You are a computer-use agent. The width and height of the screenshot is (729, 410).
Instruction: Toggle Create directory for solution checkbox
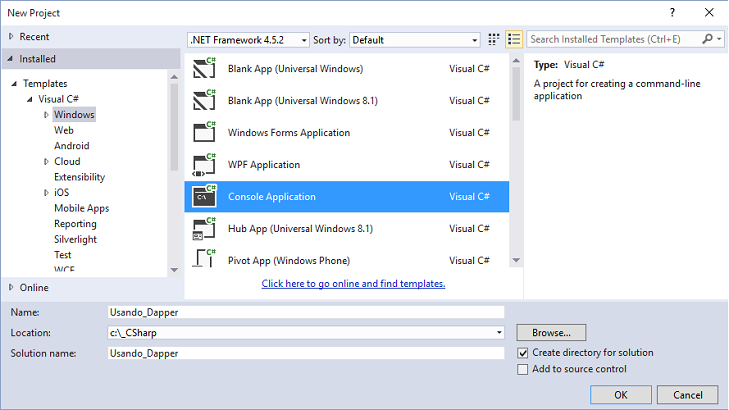(x=523, y=353)
